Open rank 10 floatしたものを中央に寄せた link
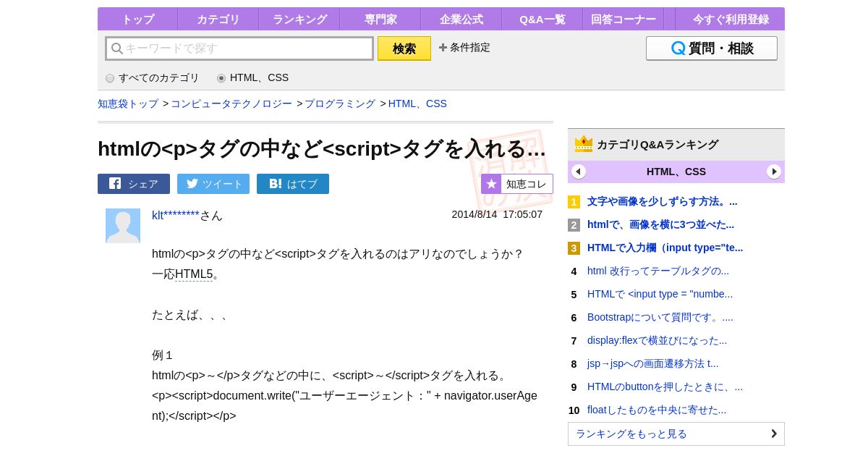Screen dimensions: 868x456 657,410
